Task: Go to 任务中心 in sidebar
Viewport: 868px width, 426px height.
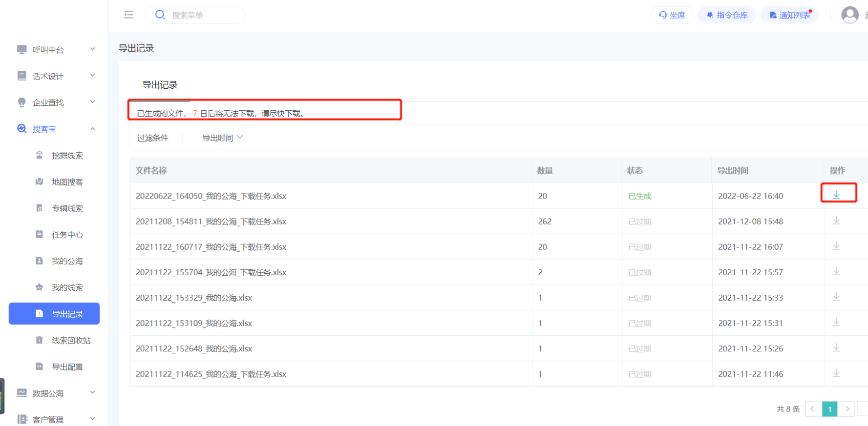Action: point(67,235)
